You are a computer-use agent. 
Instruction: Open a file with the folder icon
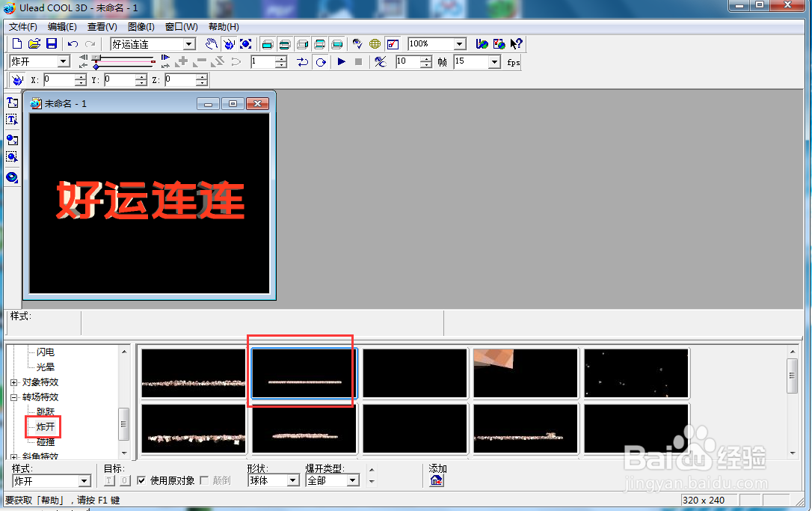[34, 44]
